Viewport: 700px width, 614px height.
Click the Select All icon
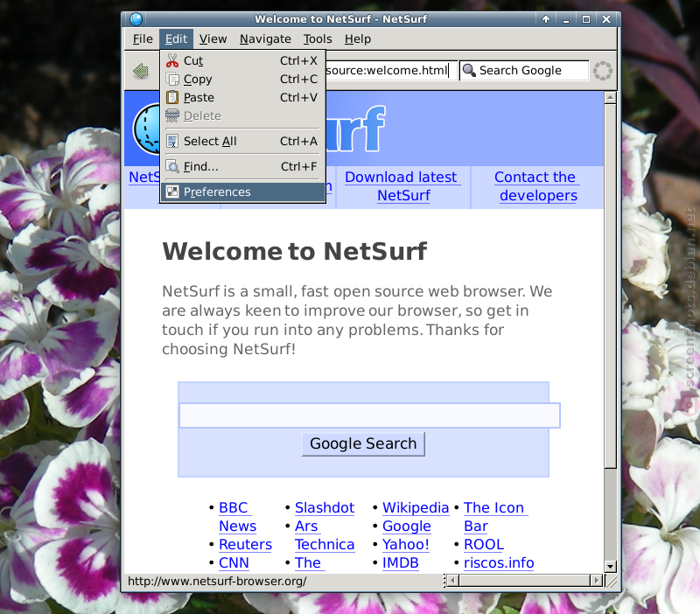point(172,141)
